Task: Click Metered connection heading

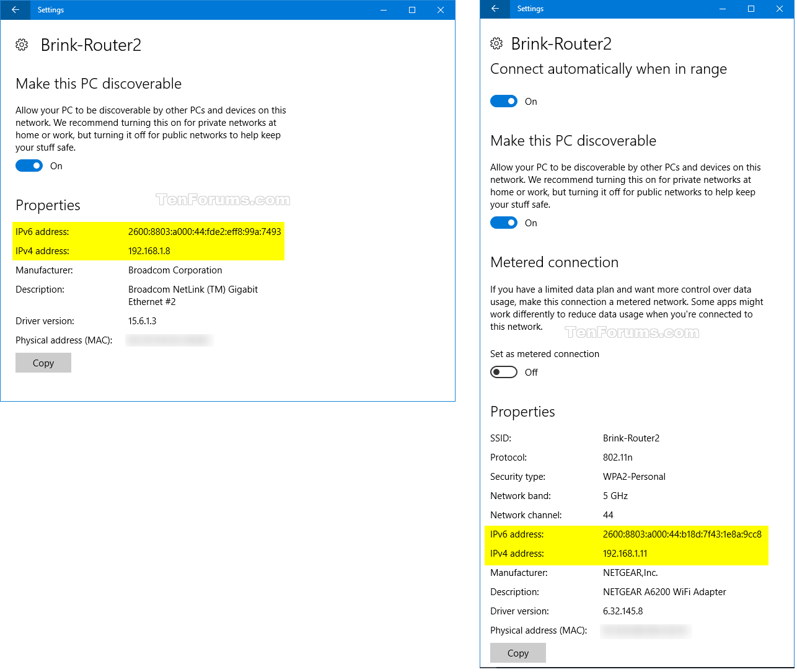Action: 555,262
